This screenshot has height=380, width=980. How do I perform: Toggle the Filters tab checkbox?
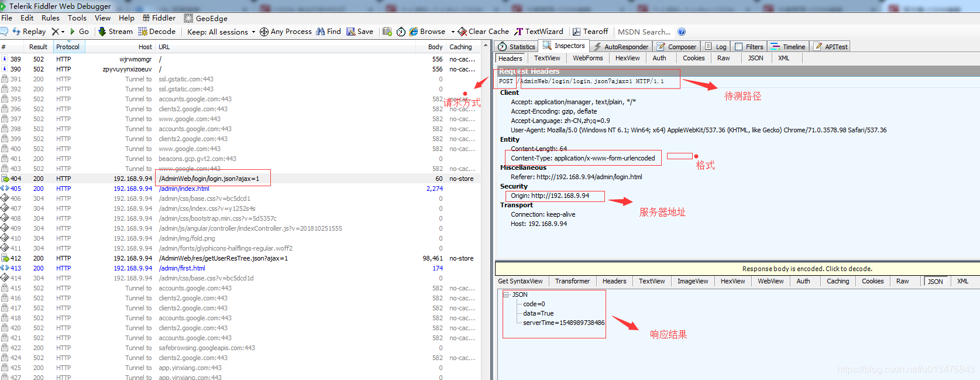coord(739,47)
